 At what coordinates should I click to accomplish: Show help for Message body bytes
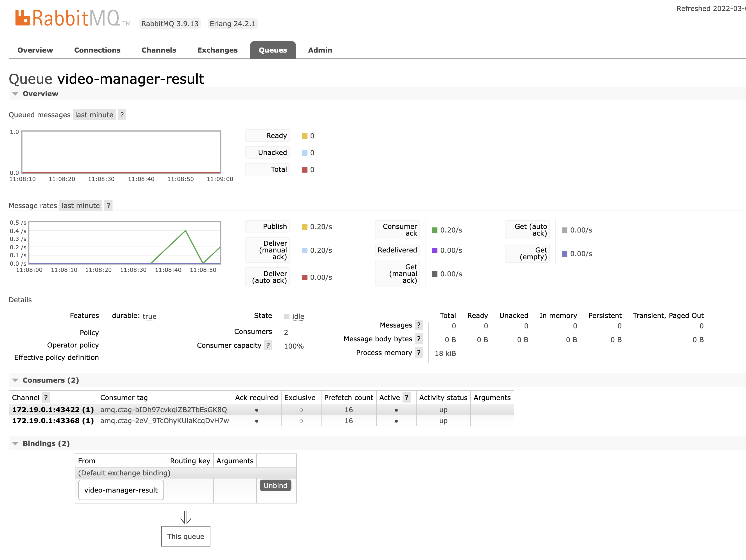click(x=419, y=339)
